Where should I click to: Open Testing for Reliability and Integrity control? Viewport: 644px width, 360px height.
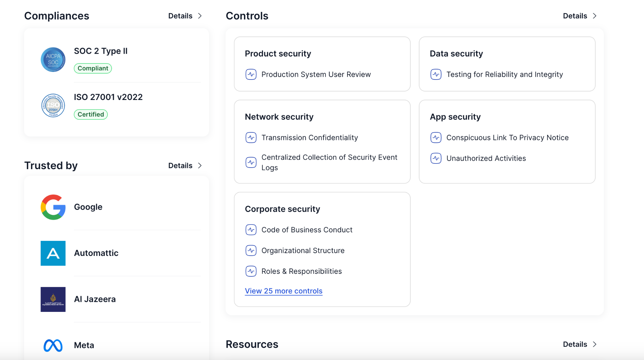(x=504, y=75)
